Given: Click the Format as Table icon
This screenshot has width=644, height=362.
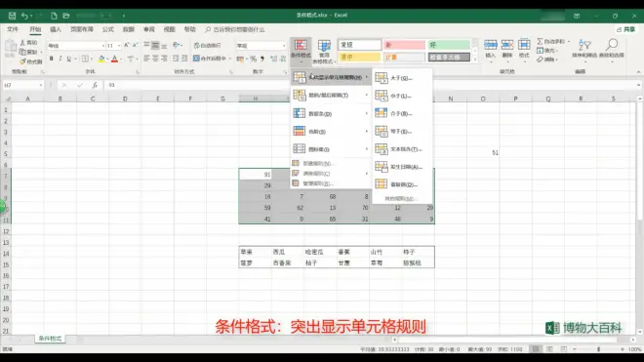Looking at the screenshot, I should (324, 52).
